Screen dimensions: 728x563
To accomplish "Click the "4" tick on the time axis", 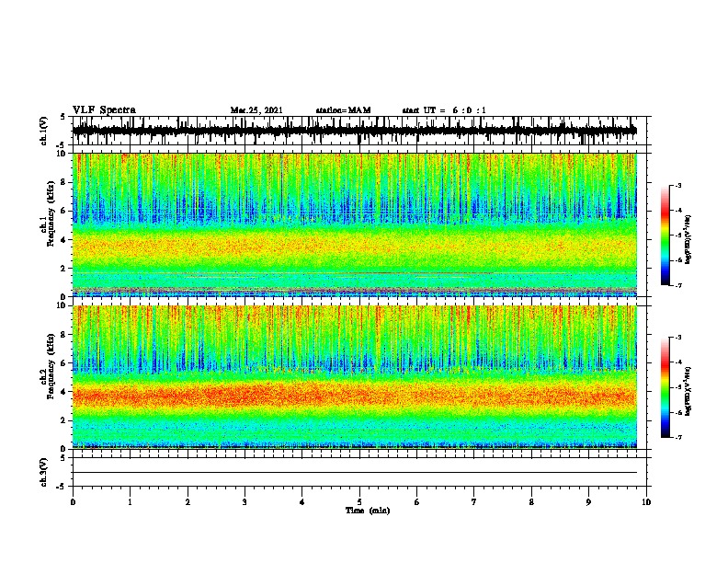I will [x=302, y=501].
